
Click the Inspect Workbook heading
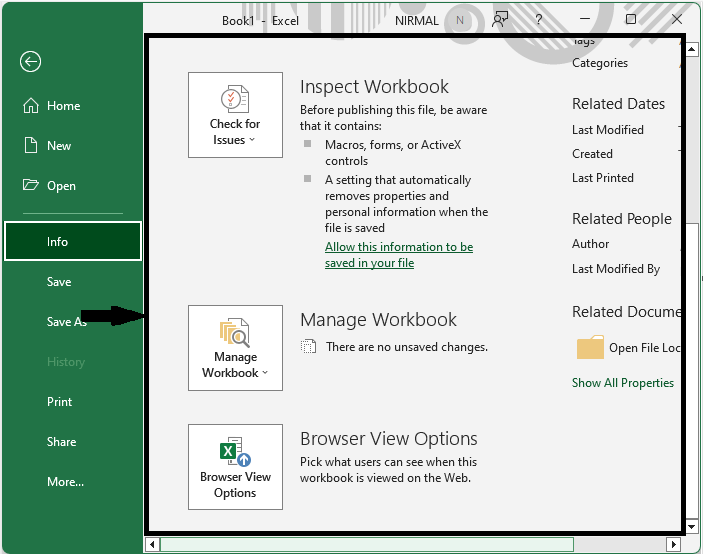pos(374,87)
